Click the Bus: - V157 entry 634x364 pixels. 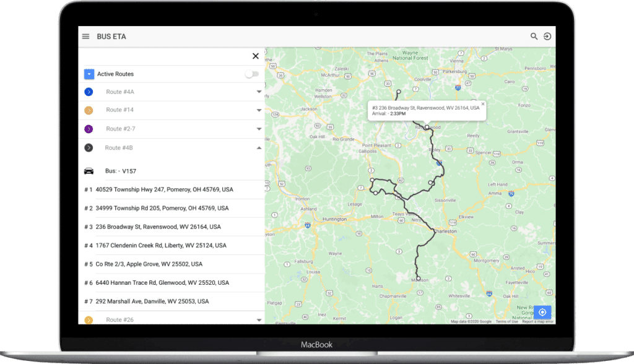pyautogui.click(x=121, y=171)
